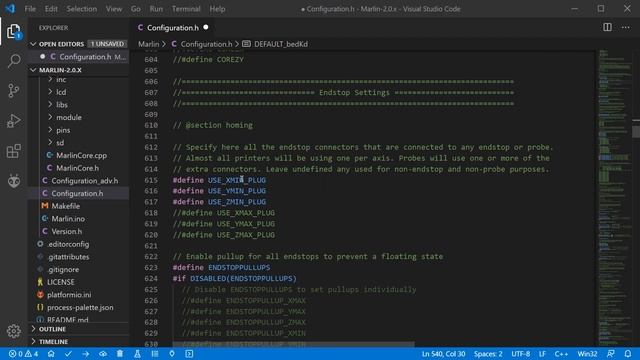
Task: Collapse the Open Editors section
Action: pos(33,44)
